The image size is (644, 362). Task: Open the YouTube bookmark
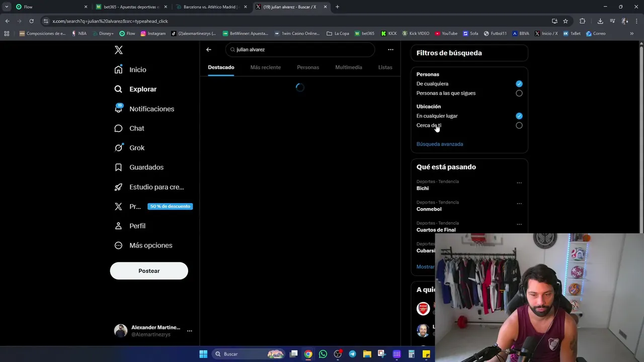[x=446, y=34]
